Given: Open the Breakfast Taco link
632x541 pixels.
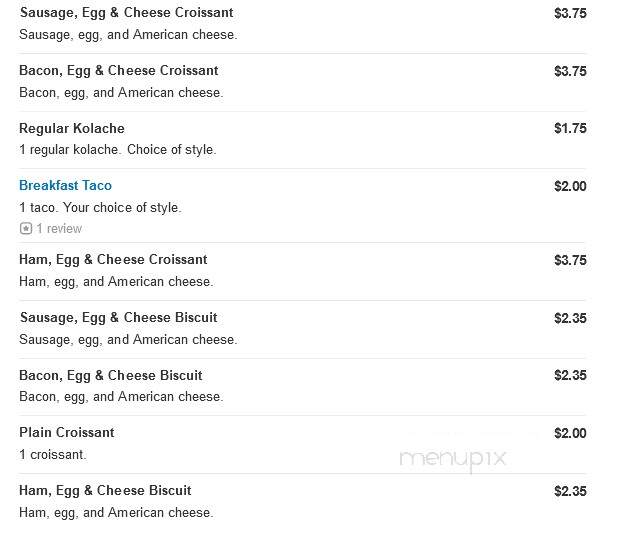Looking at the screenshot, I should [x=65, y=185].
